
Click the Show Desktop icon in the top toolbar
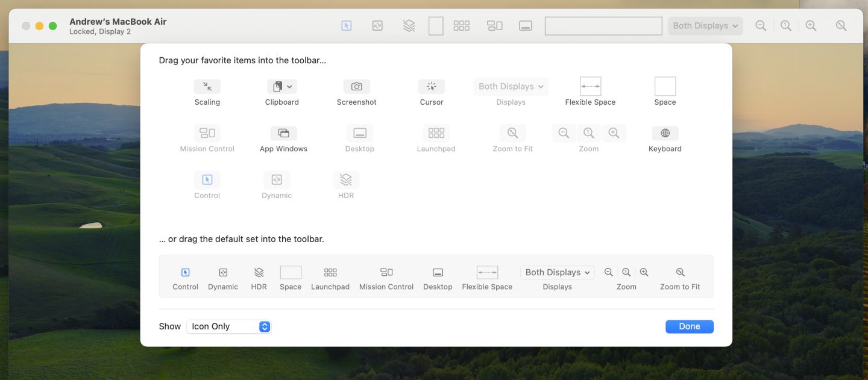coord(526,26)
